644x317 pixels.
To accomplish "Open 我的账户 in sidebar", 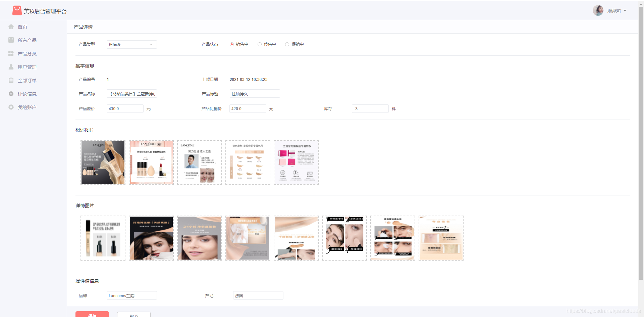I will (27, 107).
